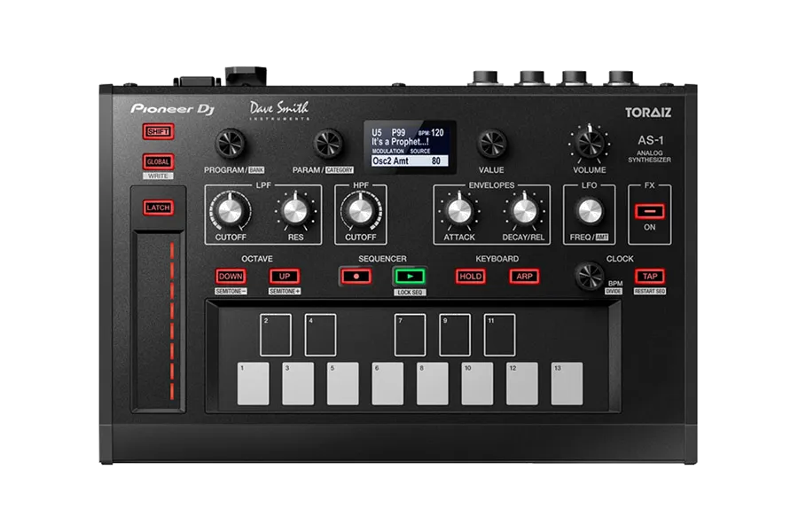The height and width of the screenshot is (532, 798).
Task: Tap keyboard pad 8
Action: 433,384
